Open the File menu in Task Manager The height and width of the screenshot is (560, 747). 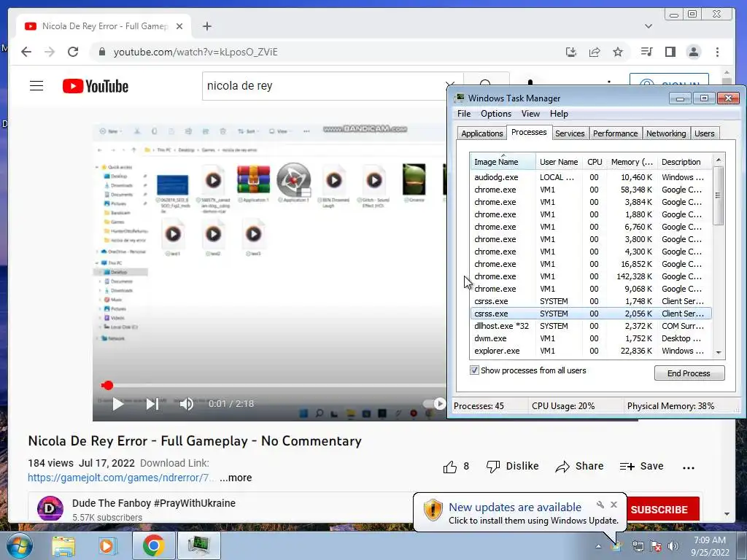pyautogui.click(x=464, y=114)
